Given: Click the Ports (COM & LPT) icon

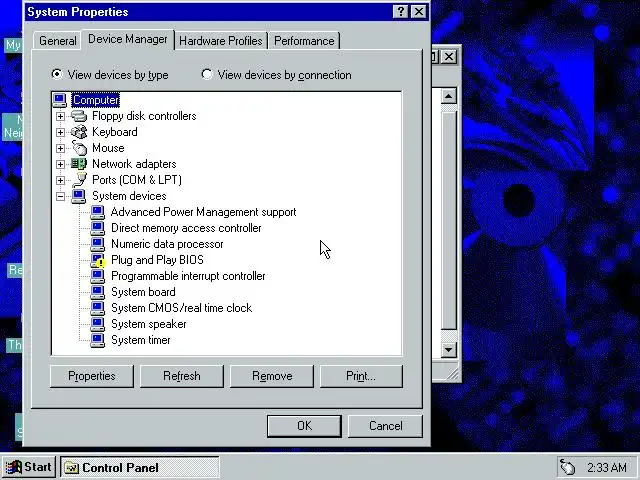Looking at the screenshot, I should tap(79, 180).
